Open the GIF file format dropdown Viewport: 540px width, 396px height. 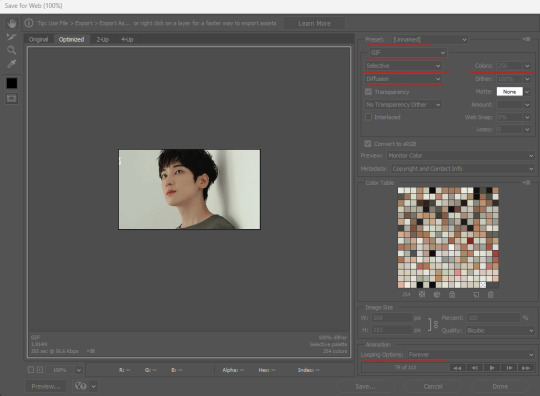point(408,53)
